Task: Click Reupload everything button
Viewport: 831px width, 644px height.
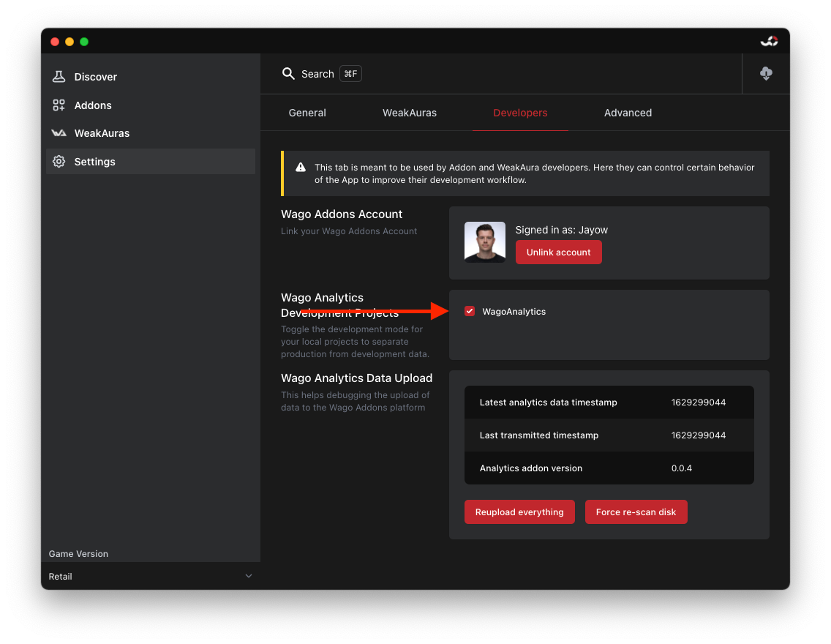Action: (519, 512)
